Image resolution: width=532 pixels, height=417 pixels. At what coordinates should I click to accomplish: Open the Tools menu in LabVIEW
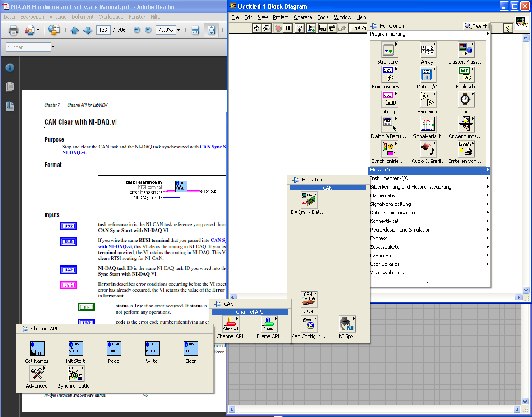[323, 17]
